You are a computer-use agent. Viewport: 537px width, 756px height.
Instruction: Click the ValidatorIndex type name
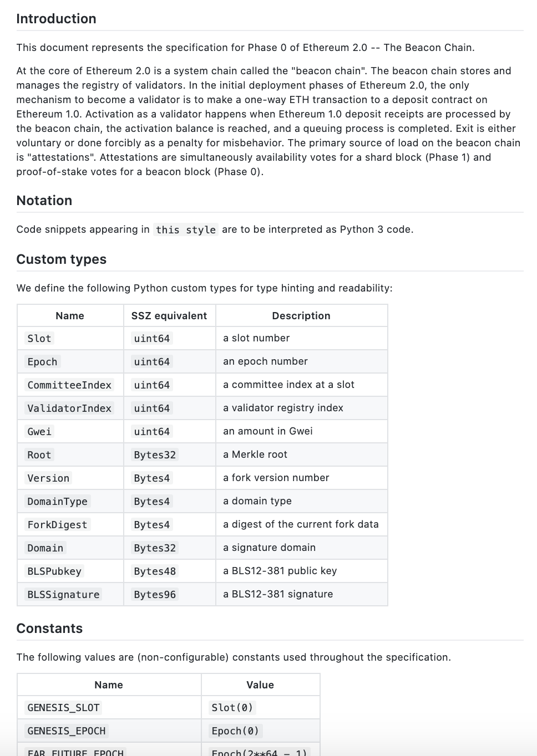[x=69, y=408]
